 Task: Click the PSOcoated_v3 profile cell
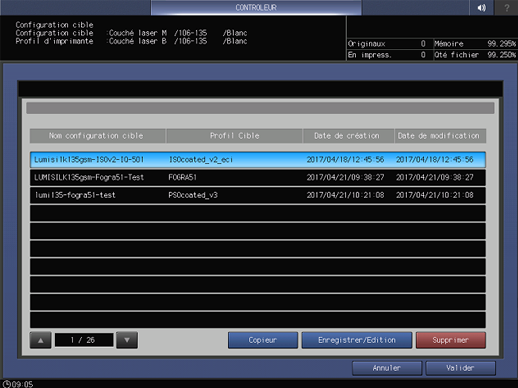click(x=193, y=195)
